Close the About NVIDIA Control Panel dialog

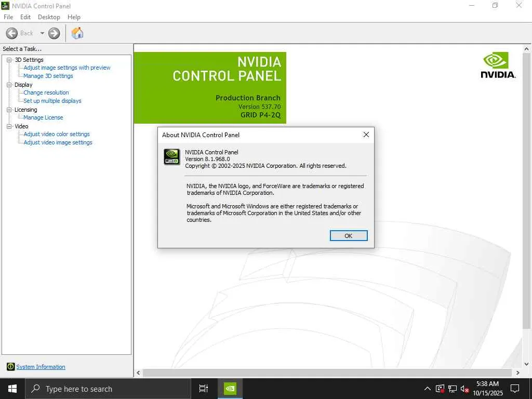[366, 135]
